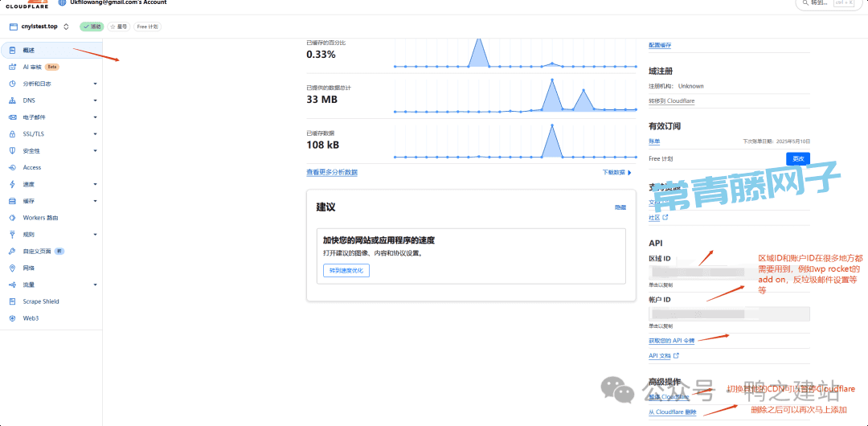Click the Scrape Shield document icon
868x426 pixels.
(x=12, y=301)
